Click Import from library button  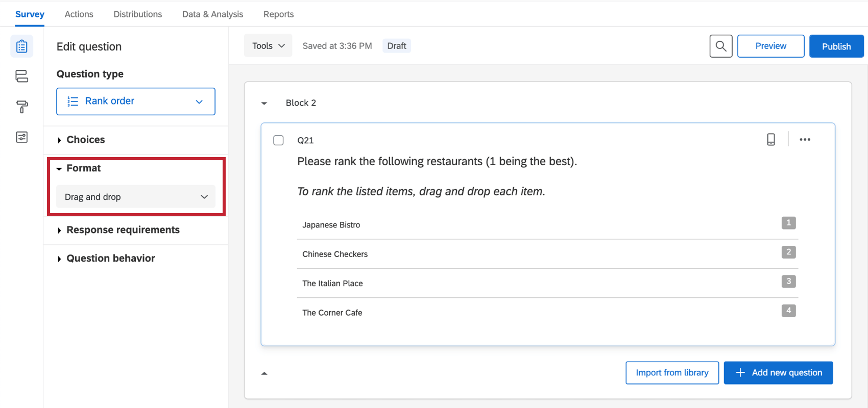click(x=672, y=373)
